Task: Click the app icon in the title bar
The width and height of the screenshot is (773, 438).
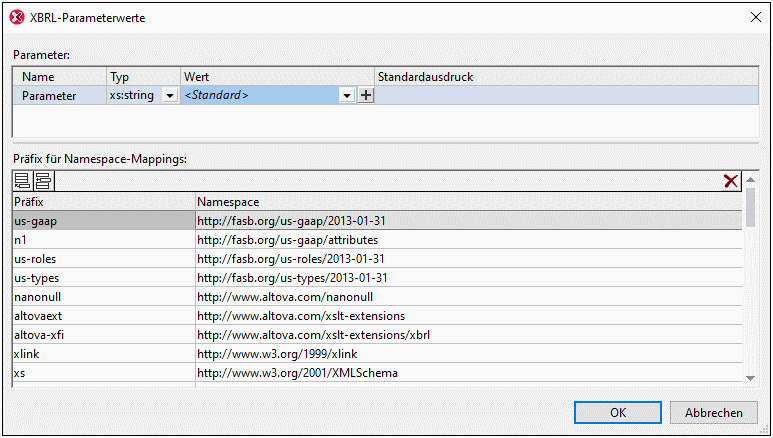Action: (x=16, y=16)
